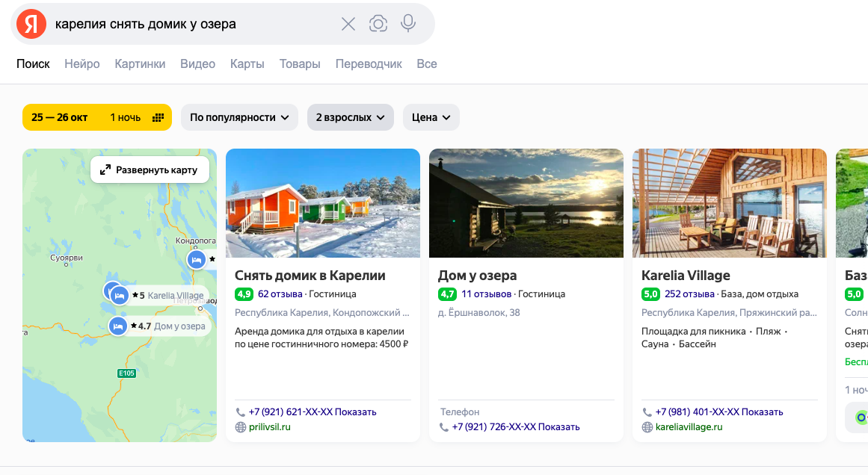868x475 pixels.
Task: Click phone icon beside +7 (921) 621 number
Action: [240, 412]
